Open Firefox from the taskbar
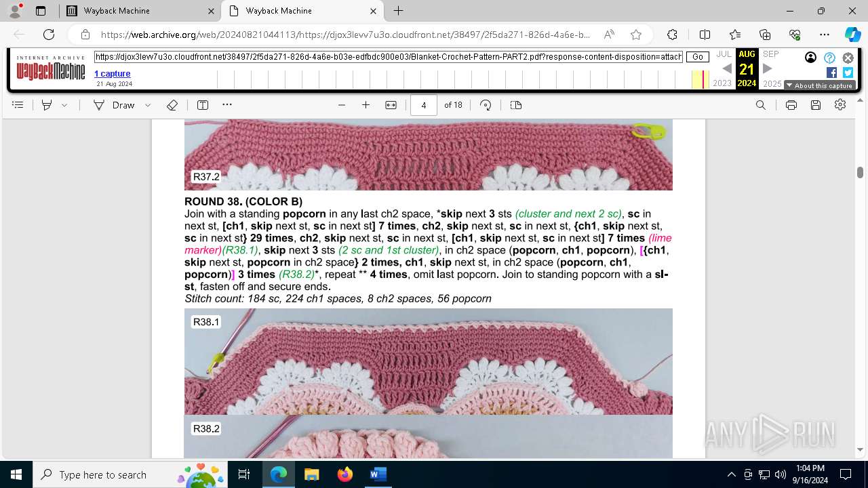This screenshot has width=868, height=488. (345, 474)
